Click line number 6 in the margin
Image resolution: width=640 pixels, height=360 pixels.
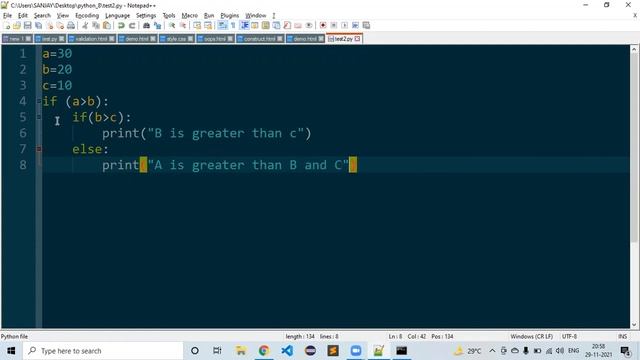[23, 133]
